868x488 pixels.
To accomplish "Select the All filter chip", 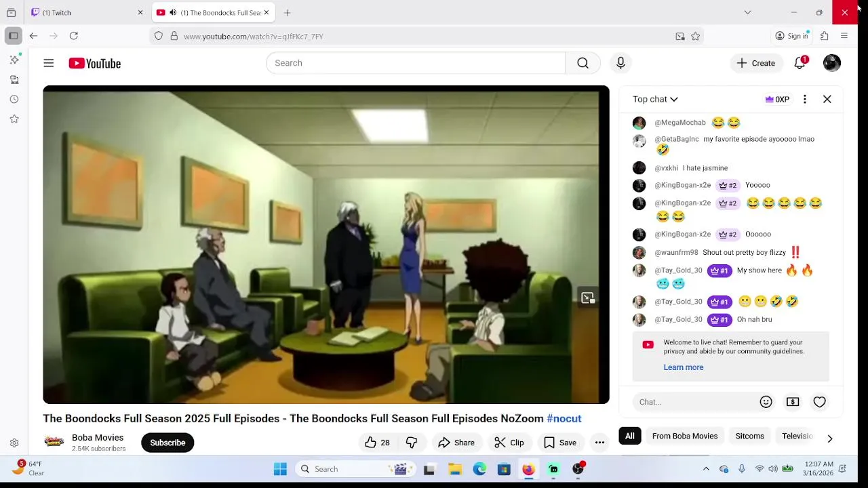I will coord(630,436).
